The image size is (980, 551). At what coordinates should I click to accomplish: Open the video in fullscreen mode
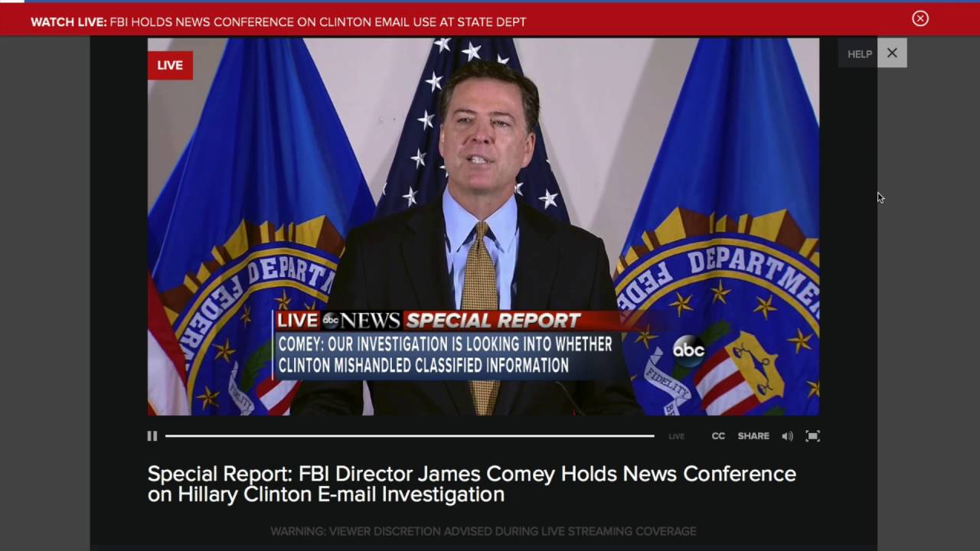[x=812, y=436]
